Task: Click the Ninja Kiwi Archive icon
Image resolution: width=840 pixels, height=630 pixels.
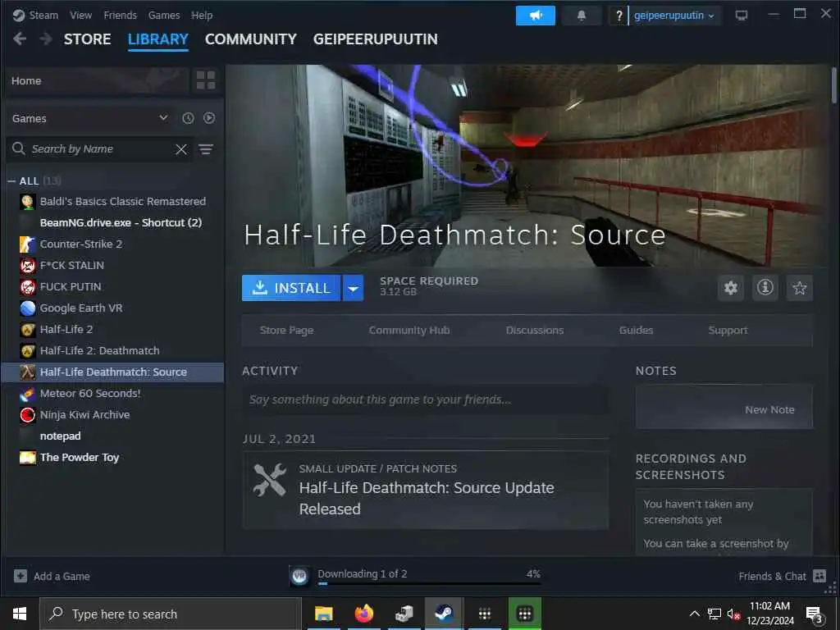Action: coord(28,414)
